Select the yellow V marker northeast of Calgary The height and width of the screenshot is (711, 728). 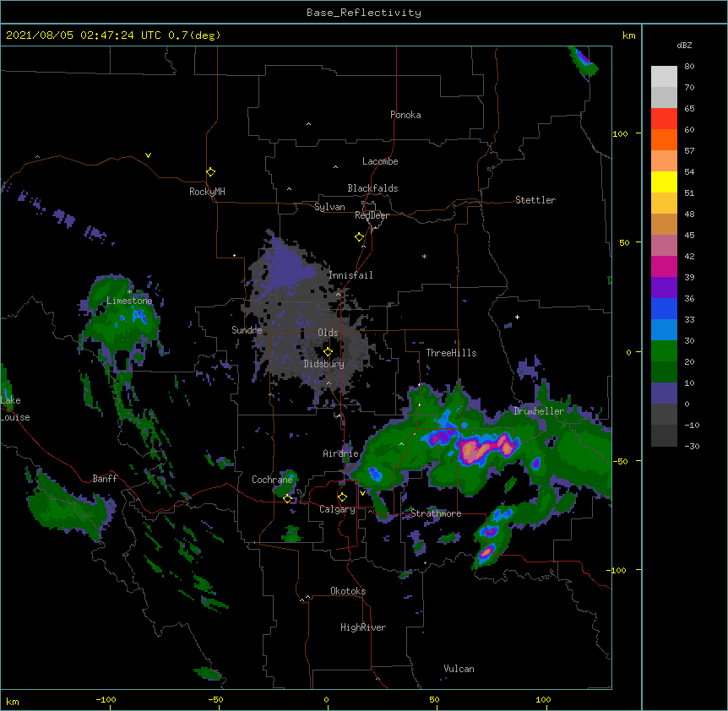click(x=362, y=492)
